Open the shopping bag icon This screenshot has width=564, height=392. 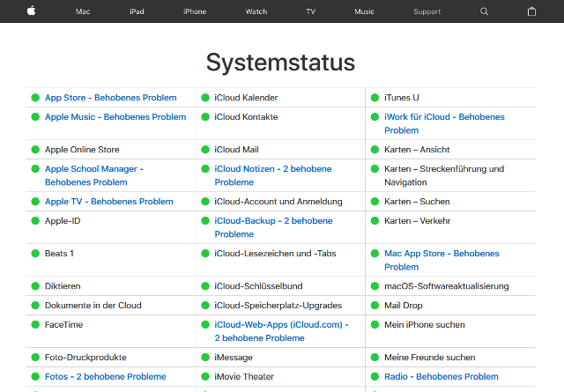[531, 11]
